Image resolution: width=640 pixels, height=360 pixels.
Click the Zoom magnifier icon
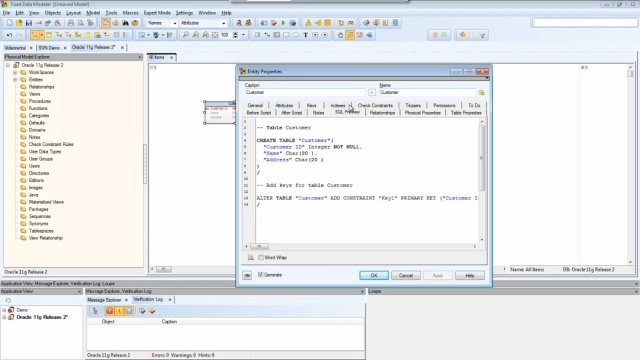(186, 35)
